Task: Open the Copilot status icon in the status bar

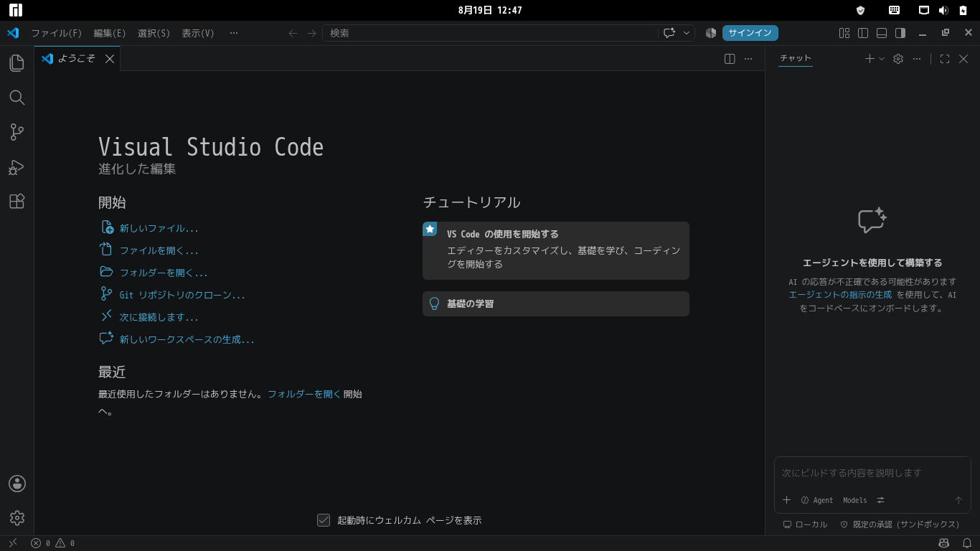Action: coord(944,543)
